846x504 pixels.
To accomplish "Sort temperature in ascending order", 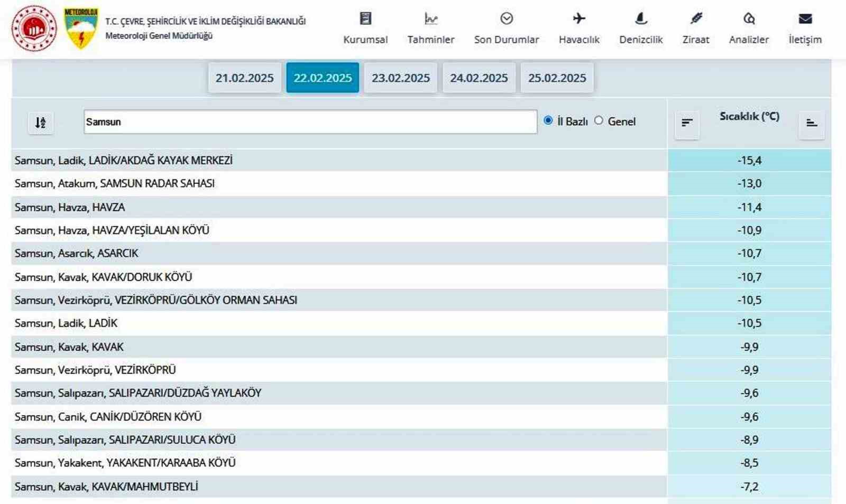I will [x=812, y=123].
